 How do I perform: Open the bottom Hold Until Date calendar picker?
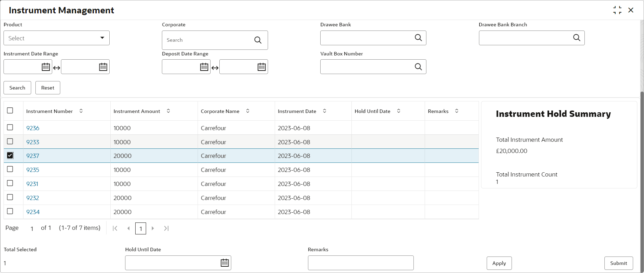click(225, 263)
